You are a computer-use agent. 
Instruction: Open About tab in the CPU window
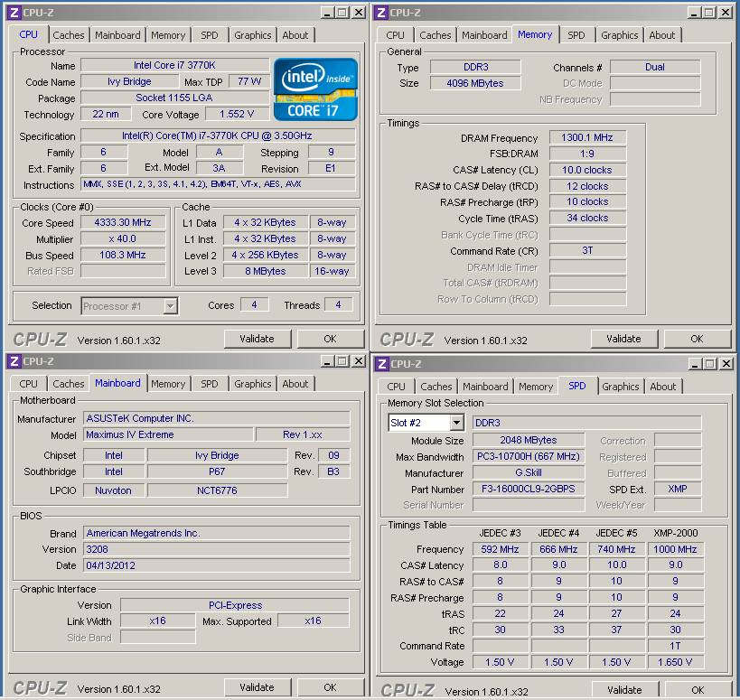(295, 35)
